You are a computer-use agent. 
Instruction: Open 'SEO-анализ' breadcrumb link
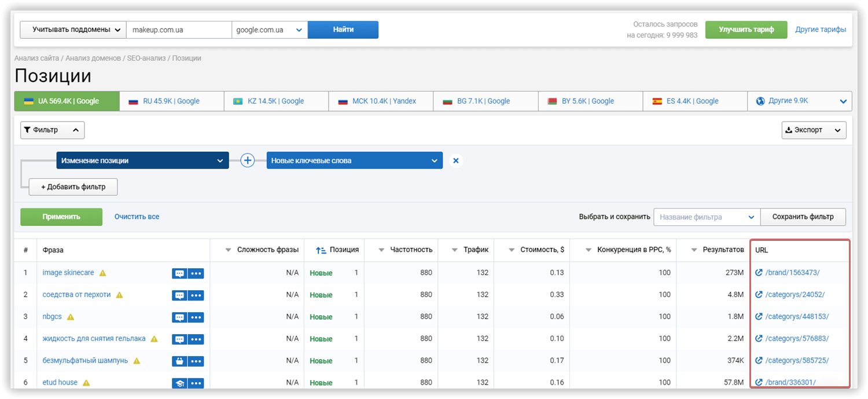point(146,58)
